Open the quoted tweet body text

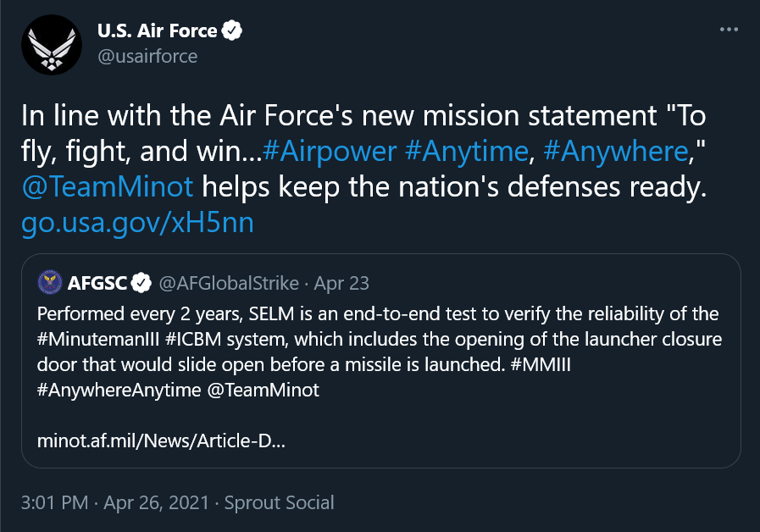380,352
